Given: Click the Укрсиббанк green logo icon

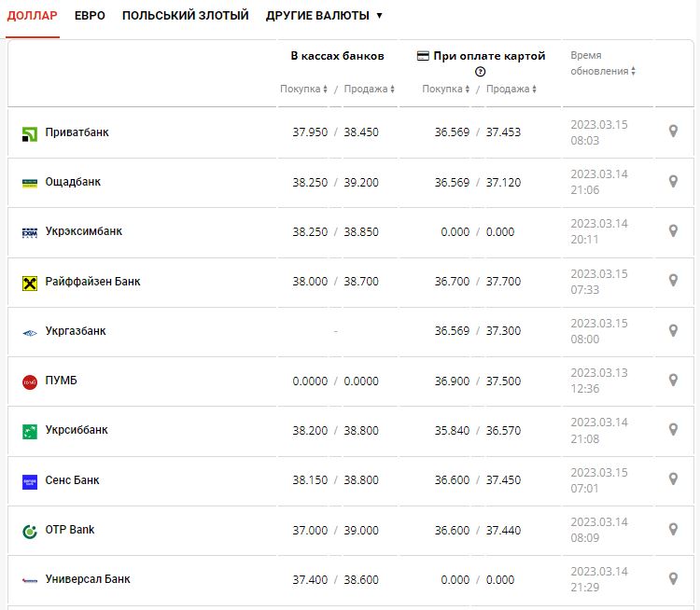Looking at the screenshot, I should [29, 431].
